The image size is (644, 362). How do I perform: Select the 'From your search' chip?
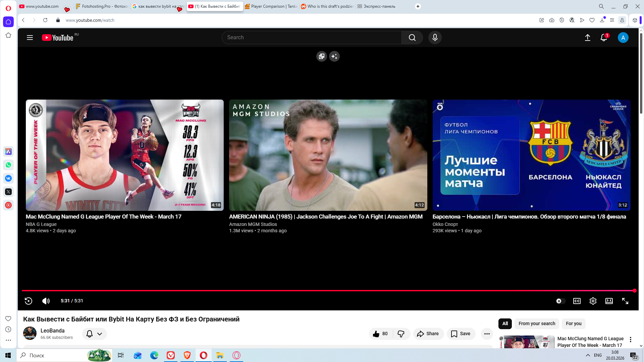pos(536,323)
